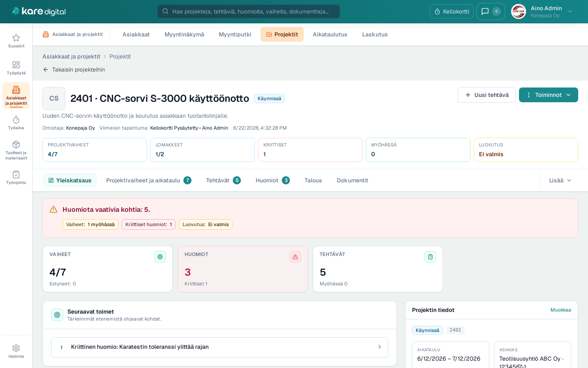Open Työaika time tracking in sidebar
Image resolution: width=588 pixels, height=368 pixels.
(16, 123)
